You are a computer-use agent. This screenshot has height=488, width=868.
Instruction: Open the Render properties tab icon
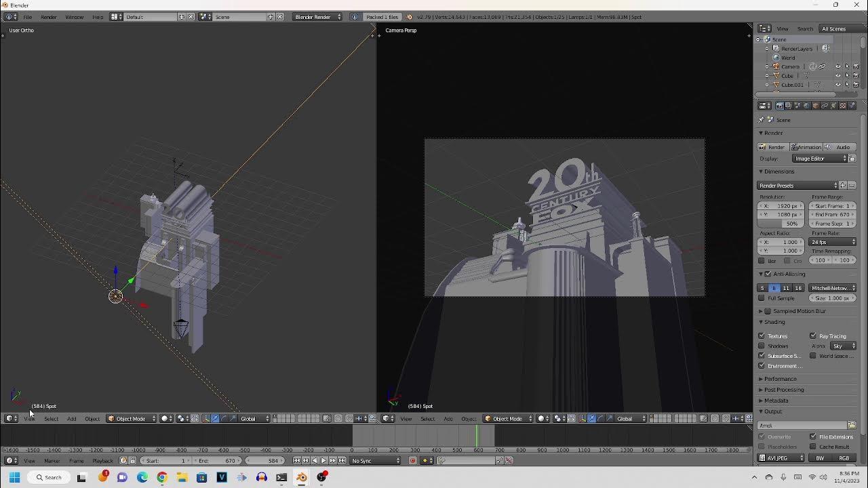click(x=780, y=106)
